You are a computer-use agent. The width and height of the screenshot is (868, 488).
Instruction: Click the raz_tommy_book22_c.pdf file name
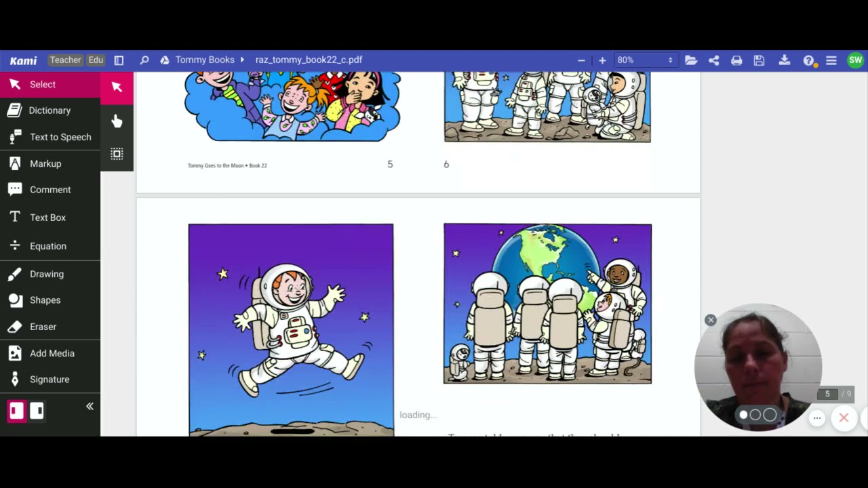(x=309, y=60)
